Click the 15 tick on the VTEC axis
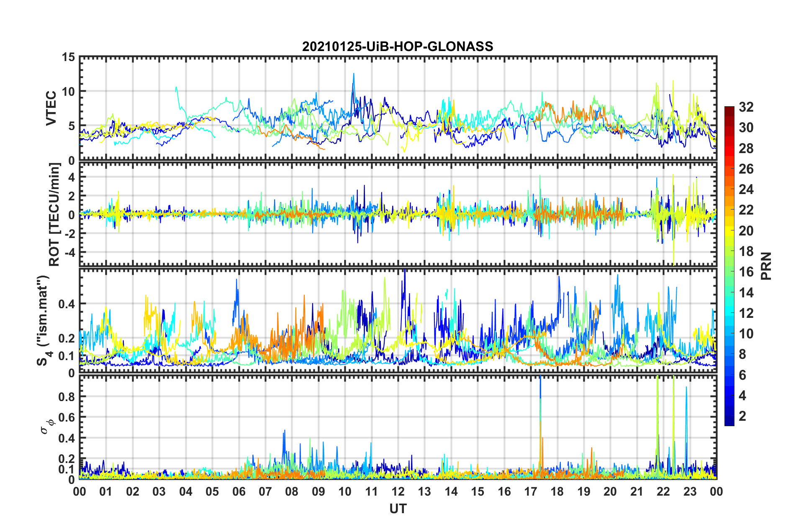796x532 pixels. click(68, 57)
